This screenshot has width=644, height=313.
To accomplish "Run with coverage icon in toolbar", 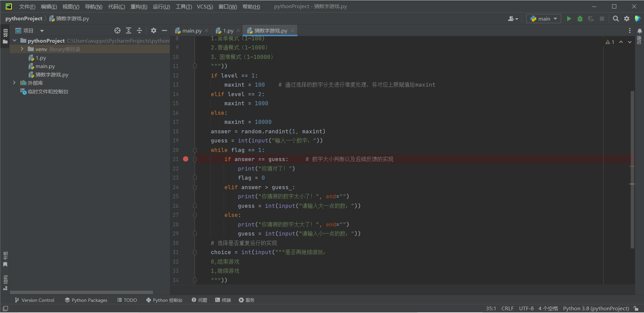I will point(591,19).
